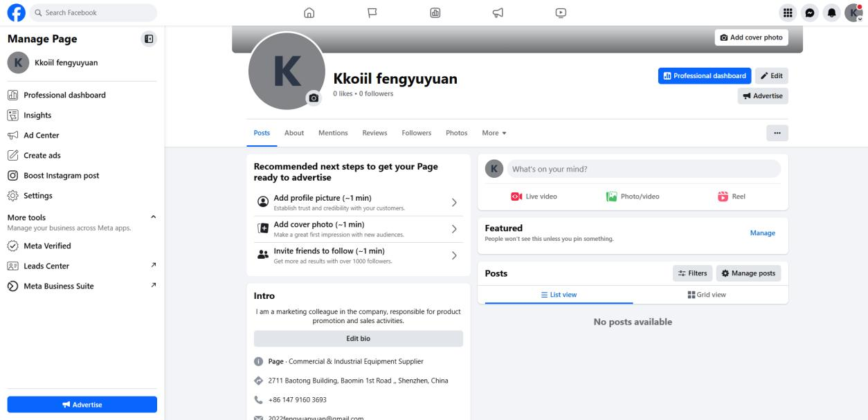868x420 pixels.
Task: Open the three-dots page options menu
Action: tap(777, 133)
